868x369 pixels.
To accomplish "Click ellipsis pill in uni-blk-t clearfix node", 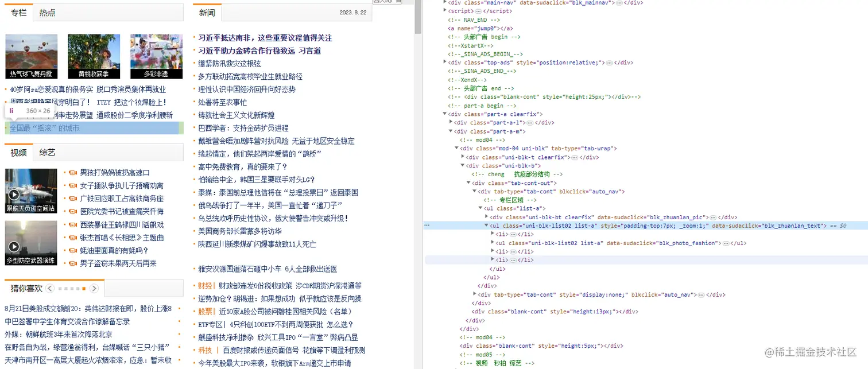I will click(575, 157).
